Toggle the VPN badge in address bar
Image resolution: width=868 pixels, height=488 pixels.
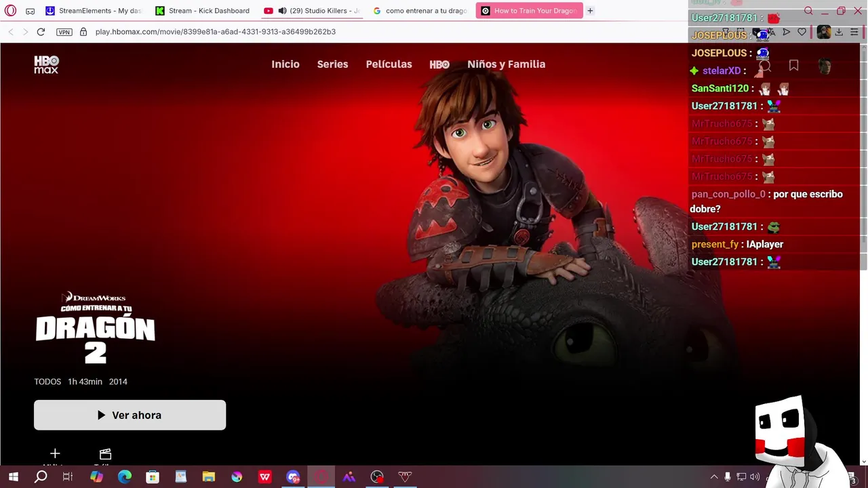click(64, 32)
